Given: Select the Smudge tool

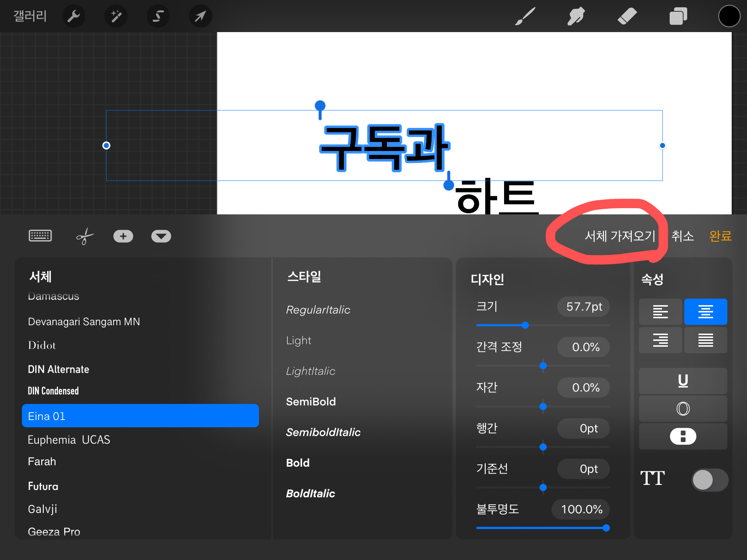Looking at the screenshot, I should (x=576, y=16).
